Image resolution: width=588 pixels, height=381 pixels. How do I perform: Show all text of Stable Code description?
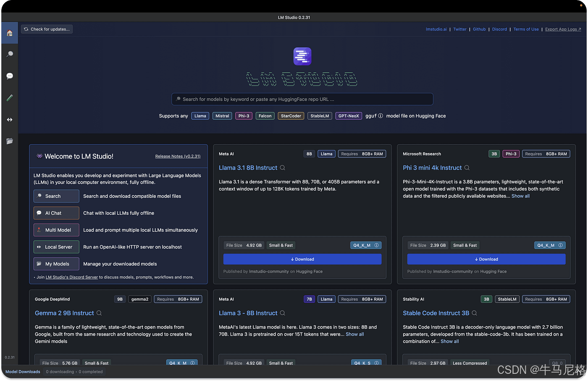(449, 342)
